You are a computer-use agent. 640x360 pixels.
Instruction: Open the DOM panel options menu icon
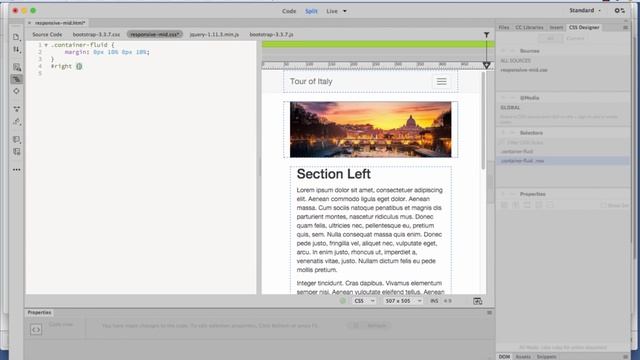tap(625, 357)
